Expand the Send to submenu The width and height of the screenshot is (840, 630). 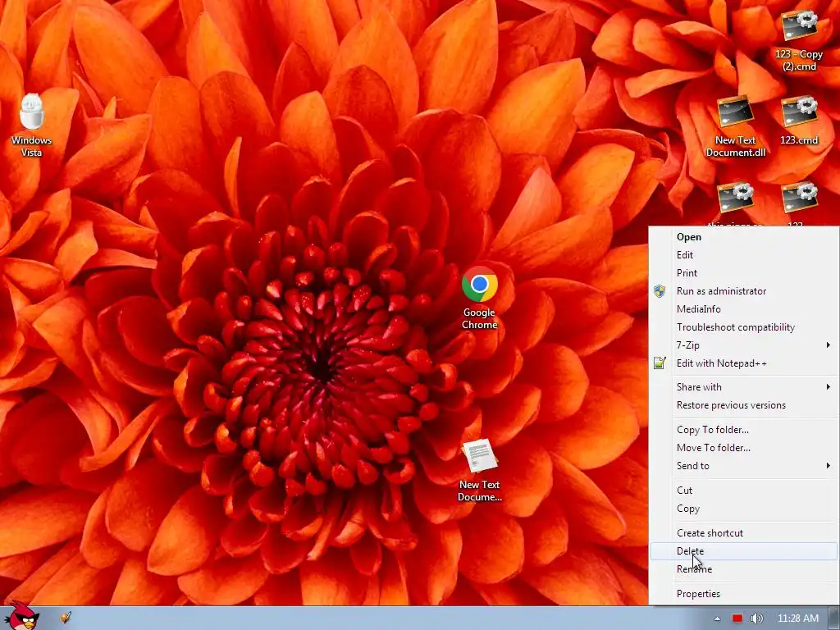click(x=744, y=466)
